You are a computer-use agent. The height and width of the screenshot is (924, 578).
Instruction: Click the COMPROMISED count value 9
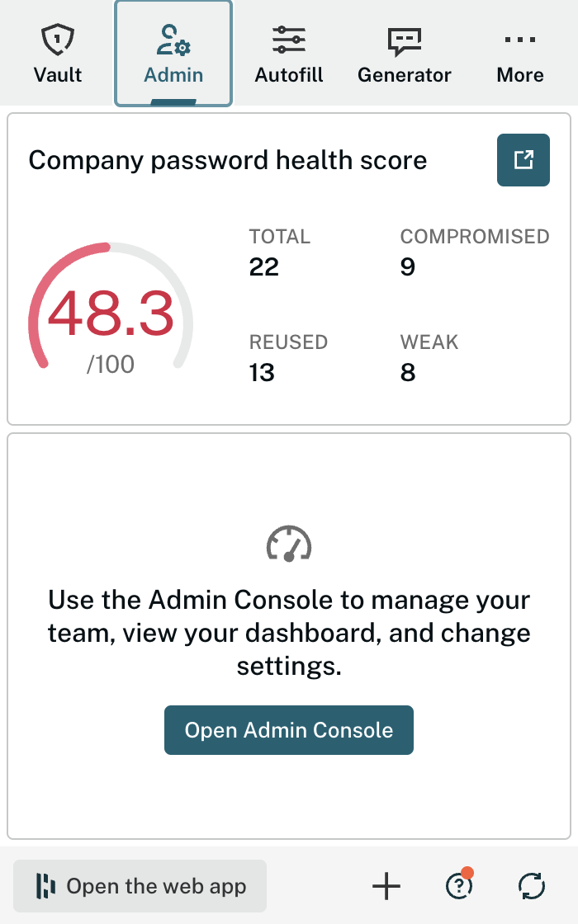pyautogui.click(x=407, y=266)
